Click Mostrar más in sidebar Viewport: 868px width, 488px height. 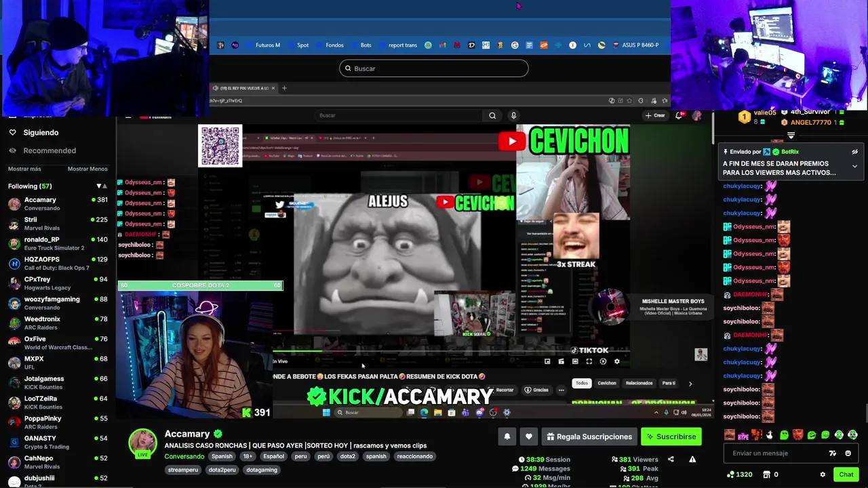[24, 169]
